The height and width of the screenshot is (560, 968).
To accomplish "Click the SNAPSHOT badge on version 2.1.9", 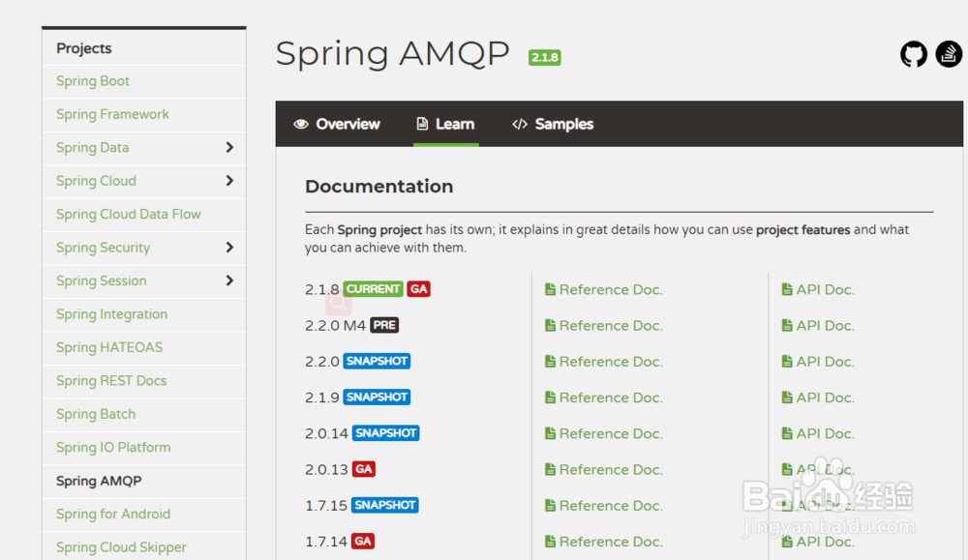I will 377,398.
